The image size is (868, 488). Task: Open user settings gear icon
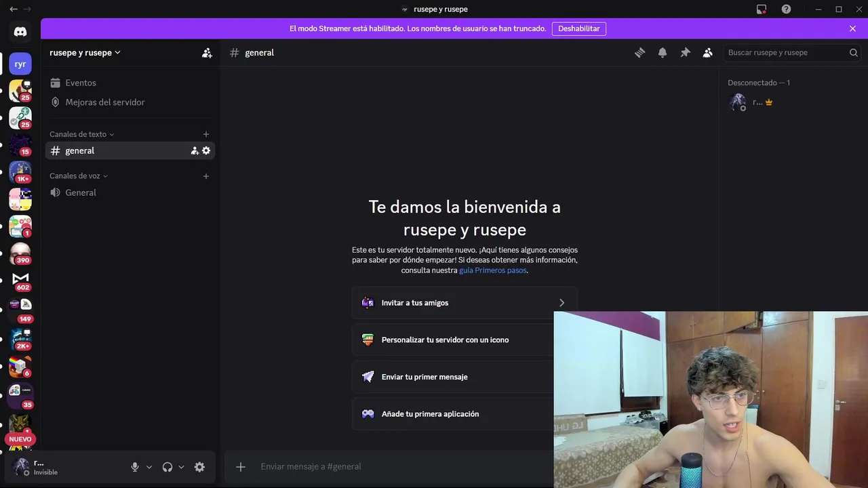199,467
